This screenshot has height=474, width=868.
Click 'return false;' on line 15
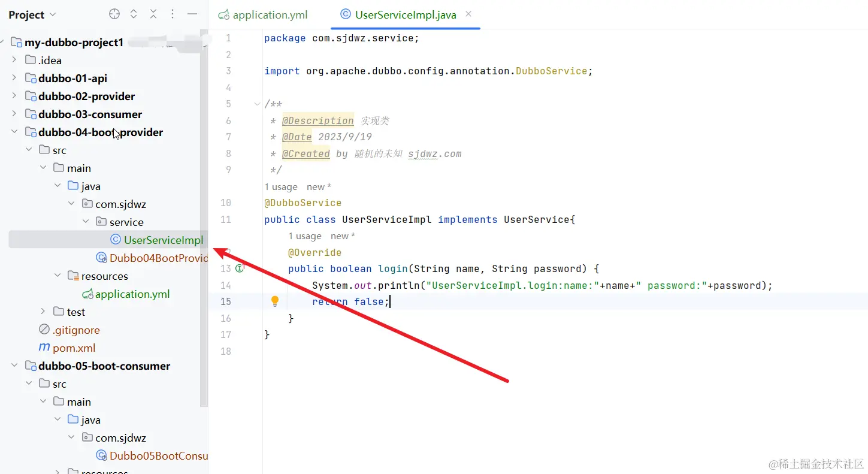point(351,301)
